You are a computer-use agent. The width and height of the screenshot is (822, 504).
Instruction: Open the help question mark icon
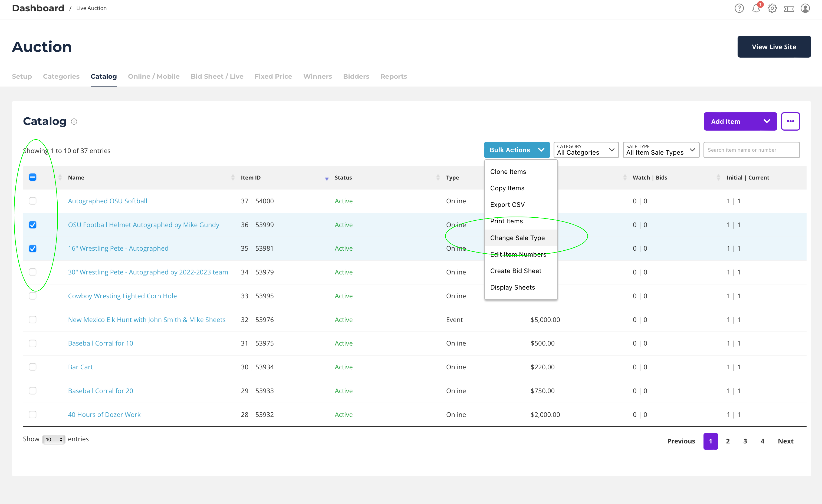point(739,8)
